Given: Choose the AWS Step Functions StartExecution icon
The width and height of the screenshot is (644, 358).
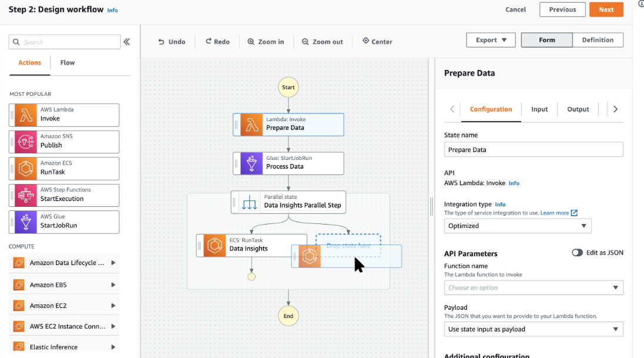Looking at the screenshot, I should point(25,195).
